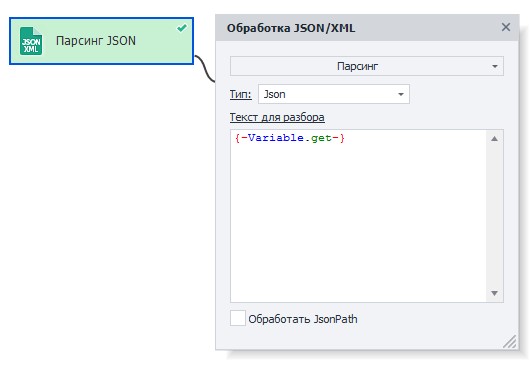Click the scrollbar up arrow in text area

494,138
